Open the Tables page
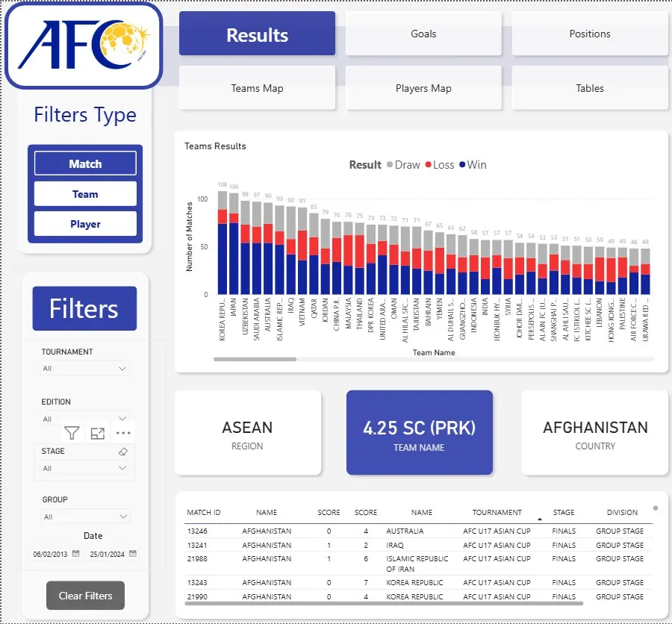This screenshot has width=672, height=624. 590,88
